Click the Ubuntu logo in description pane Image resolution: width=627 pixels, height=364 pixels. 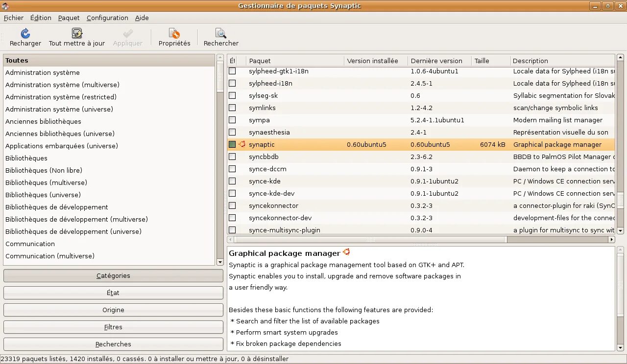pyautogui.click(x=346, y=252)
